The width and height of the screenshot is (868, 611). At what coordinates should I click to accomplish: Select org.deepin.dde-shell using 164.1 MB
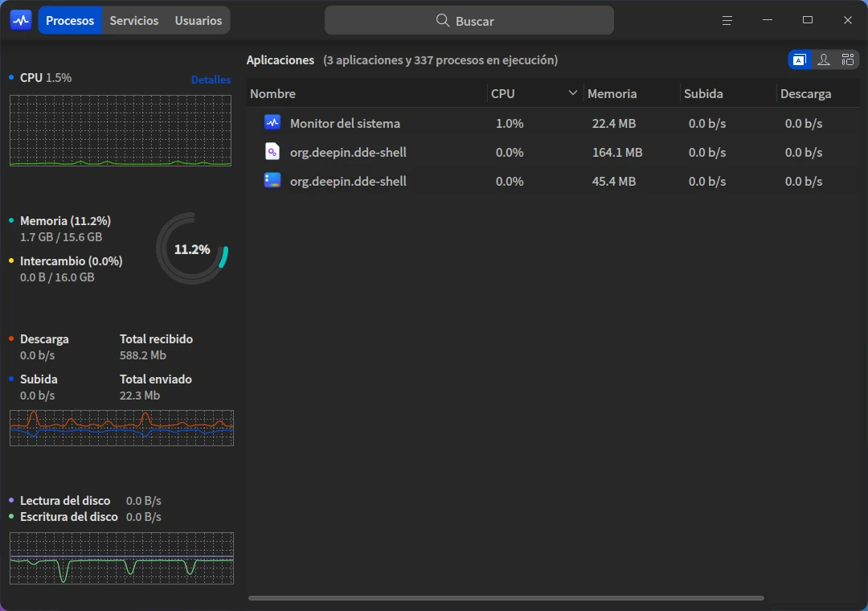click(x=553, y=152)
